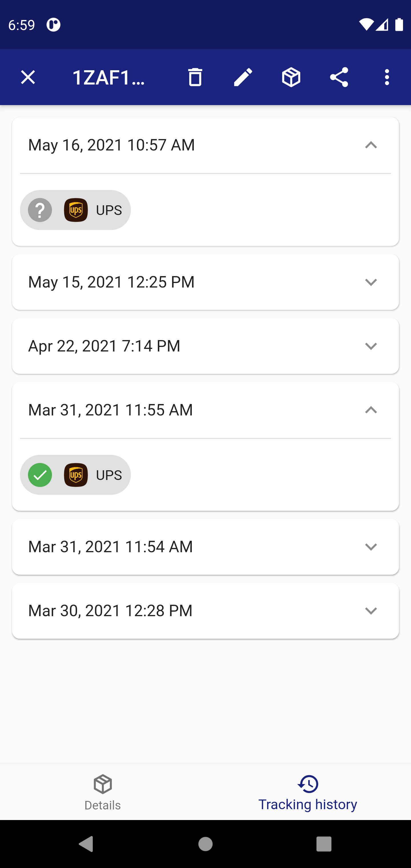Switch to the Details tab
Screen dimensions: 411x868
click(x=103, y=792)
